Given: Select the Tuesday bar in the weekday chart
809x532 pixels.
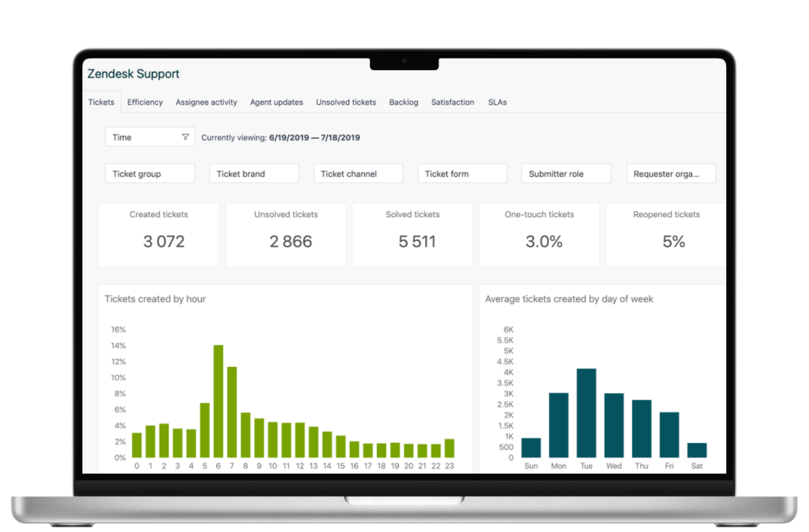Looking at the screenshot, I should point(585,412).
